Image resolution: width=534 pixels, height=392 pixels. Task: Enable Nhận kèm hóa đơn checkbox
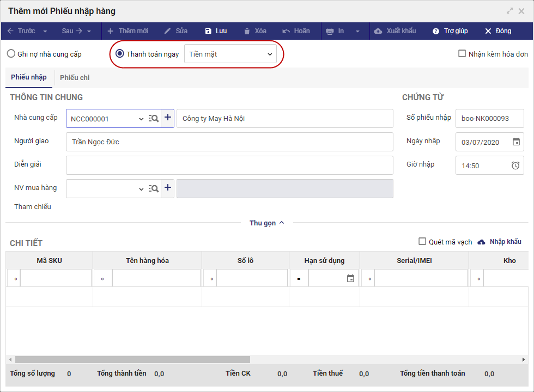coord(462,54)
